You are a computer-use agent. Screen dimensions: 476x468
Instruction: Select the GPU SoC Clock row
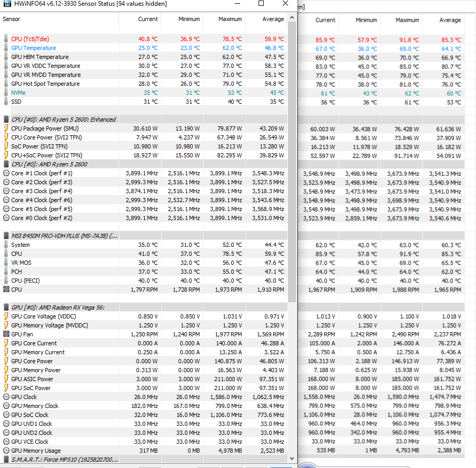[144, 415]
